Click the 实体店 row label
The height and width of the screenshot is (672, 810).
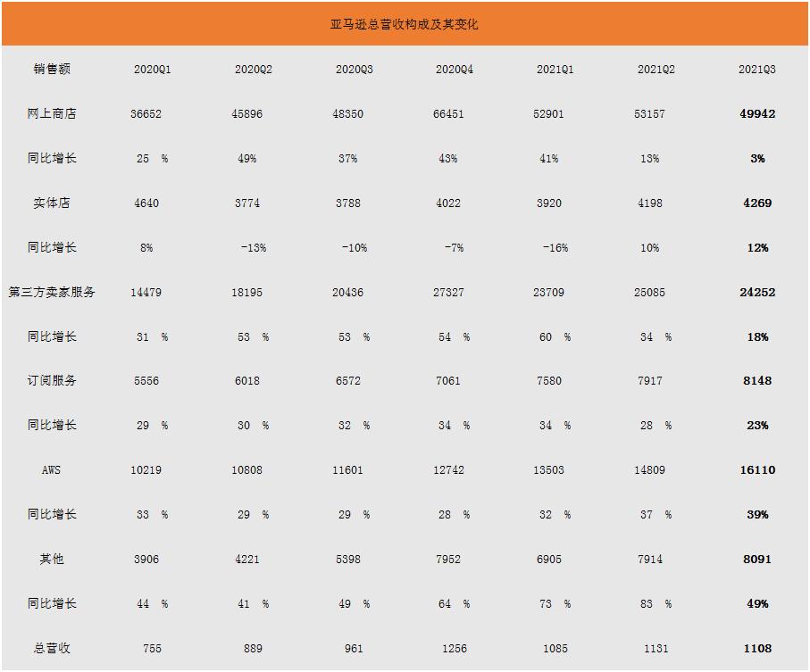tap(52, 203)
